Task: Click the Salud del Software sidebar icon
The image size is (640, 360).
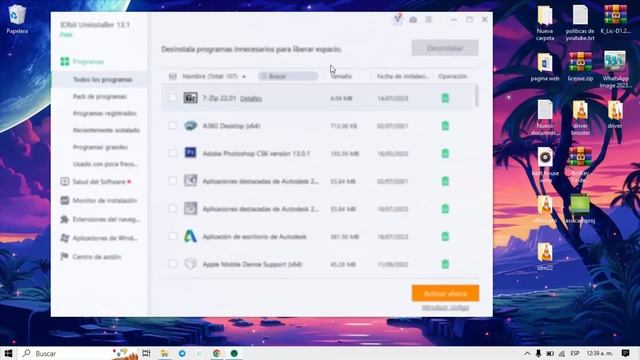Action: 64,182
